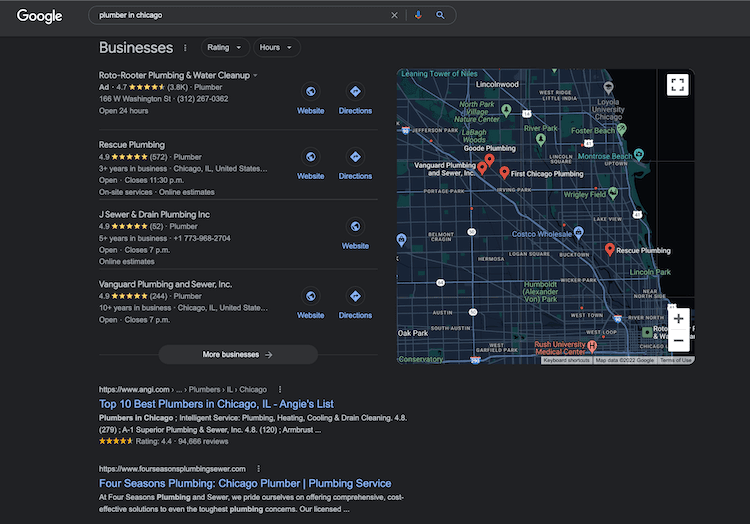The height and width of the screenshot is (524, 750).
Task: Click Roto-Rooter Directions diamond icon
Action: [355, 91]
